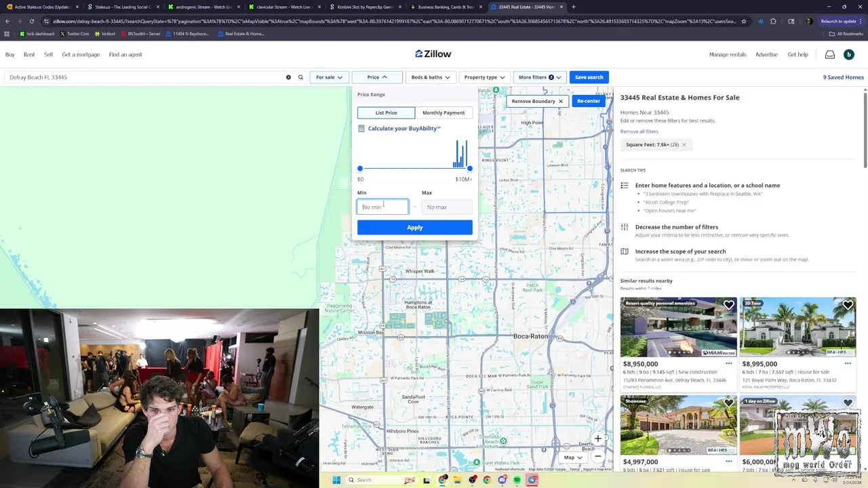The width and height of the screenshot is (868, 488).
Task: Click the price slider minimum handle
Action: click(360, 169)
